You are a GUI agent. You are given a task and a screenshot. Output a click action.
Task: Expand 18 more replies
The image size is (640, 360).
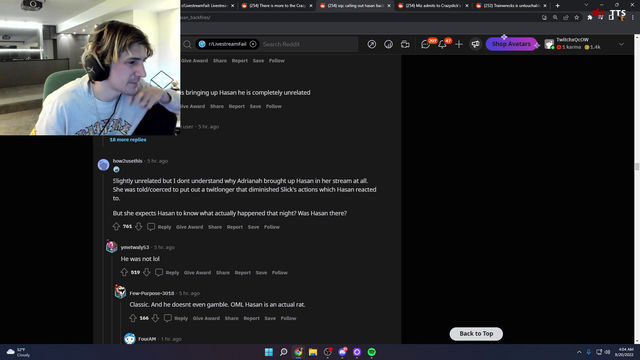coord(128,140)
